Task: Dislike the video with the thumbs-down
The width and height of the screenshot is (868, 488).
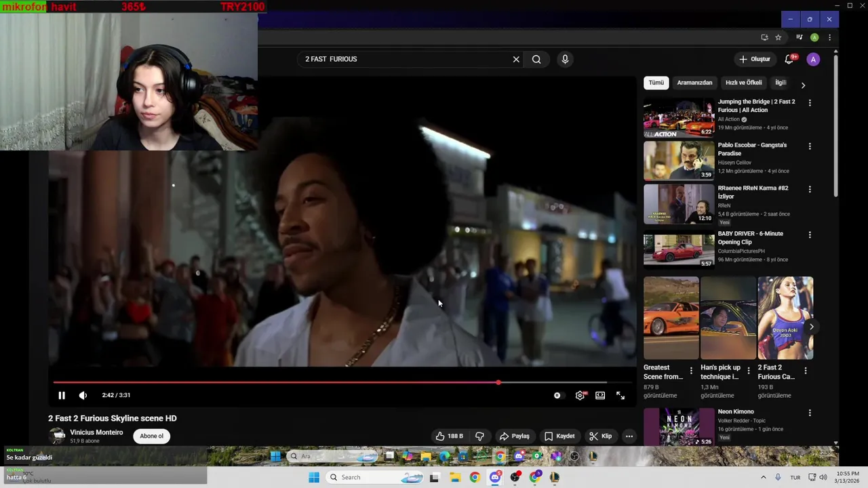Action: coord(479,436)
